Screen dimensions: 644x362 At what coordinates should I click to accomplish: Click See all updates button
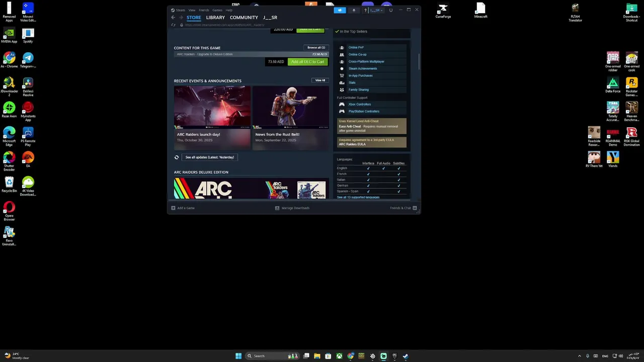[x=209, y=157]
